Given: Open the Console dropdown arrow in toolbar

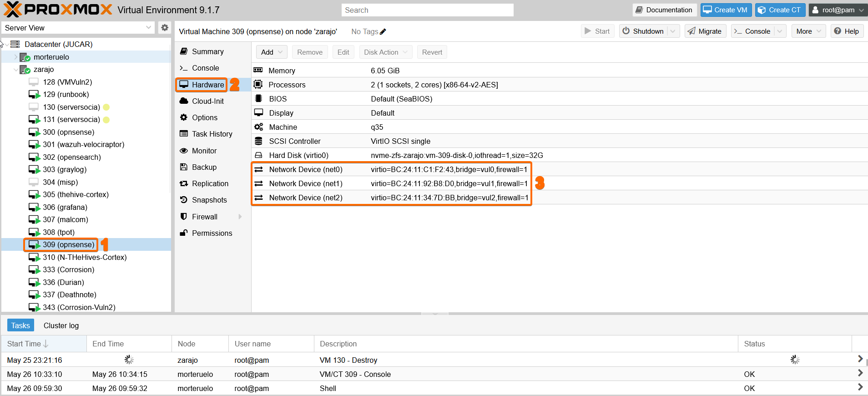Looking at the screenshot, I should click(x=780, y=31).
